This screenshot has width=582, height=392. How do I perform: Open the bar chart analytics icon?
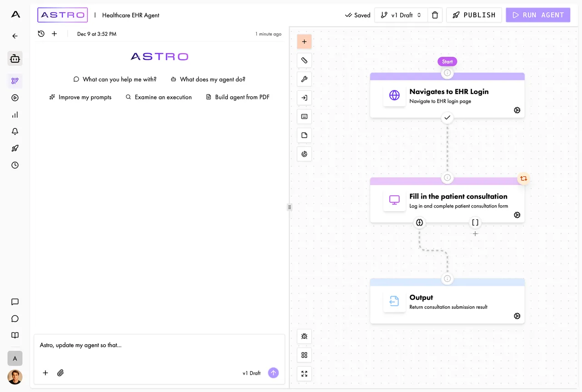[x=15, y=114]
